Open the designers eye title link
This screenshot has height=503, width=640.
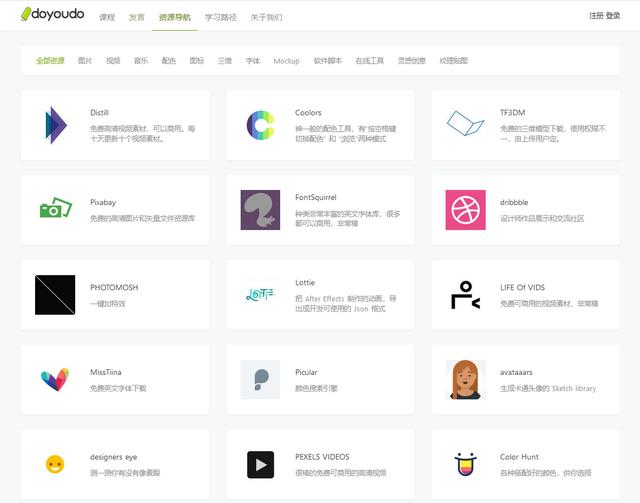[113, 457]
